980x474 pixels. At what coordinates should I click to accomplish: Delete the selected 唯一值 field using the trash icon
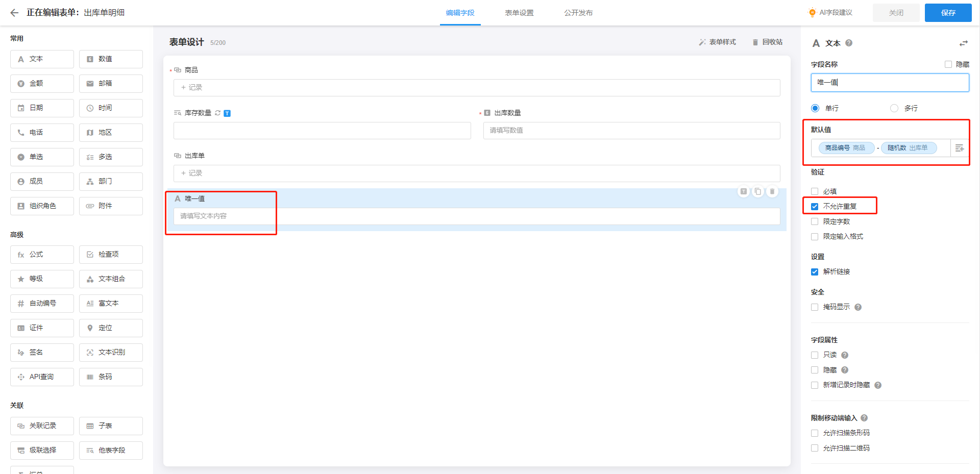point(772,191)
